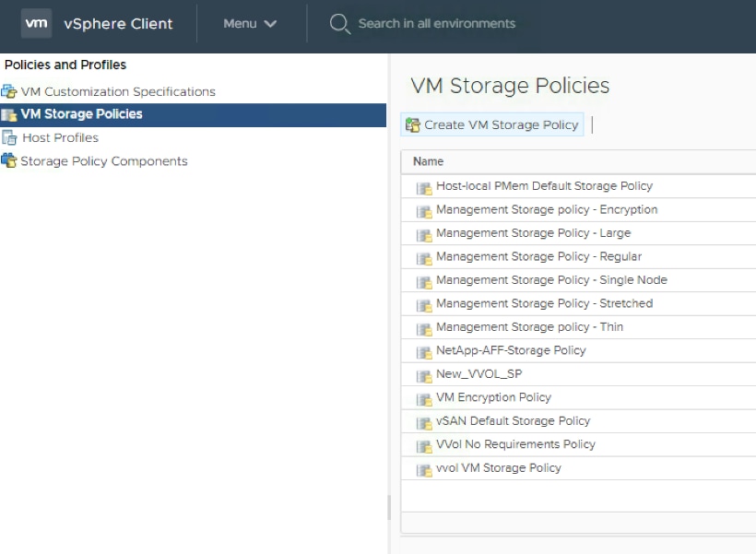Select VVol No Requirements Policy
This screenshot has width=756, height=554.
click(x=516, y=444)
